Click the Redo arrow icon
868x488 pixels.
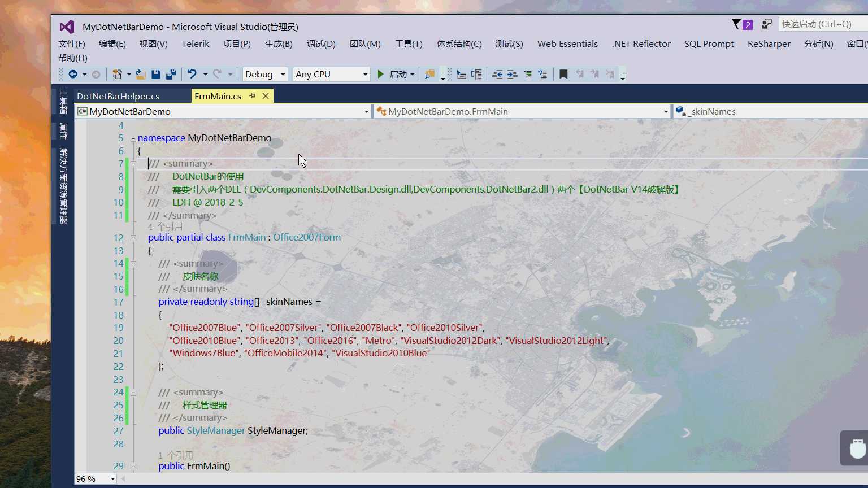click(x=217, y=74)
